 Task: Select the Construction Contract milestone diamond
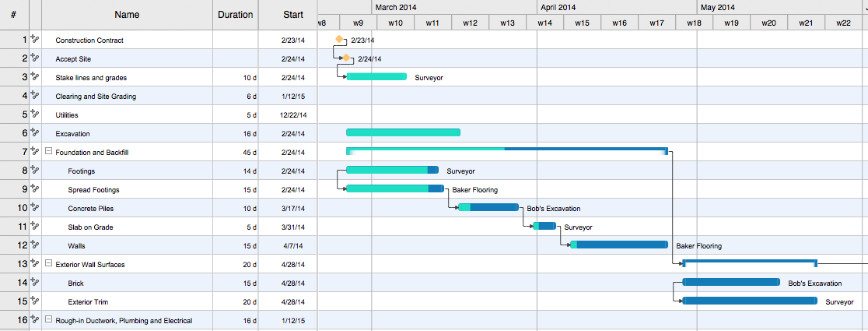(339, 39)
